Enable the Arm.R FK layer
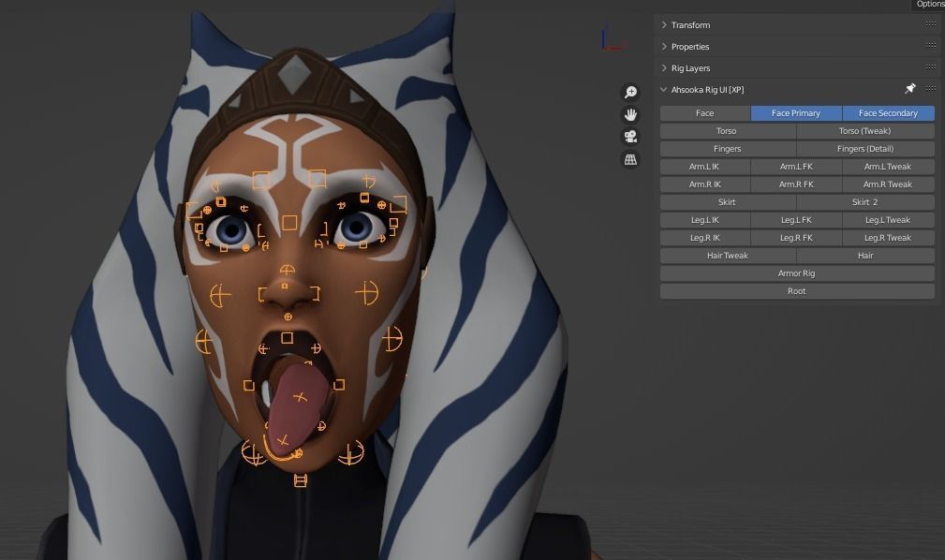This screenshot has width=945, height=560. pos(796,184)
